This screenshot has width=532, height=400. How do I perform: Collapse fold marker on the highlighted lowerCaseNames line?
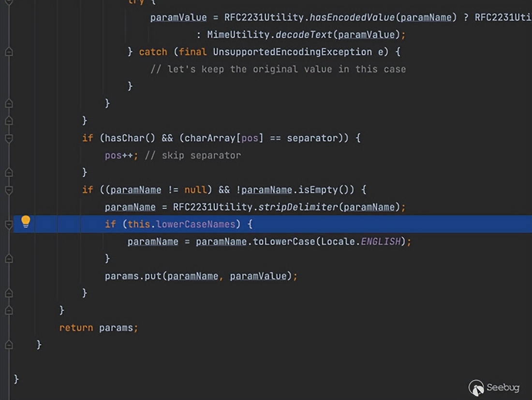click(9, 225)
